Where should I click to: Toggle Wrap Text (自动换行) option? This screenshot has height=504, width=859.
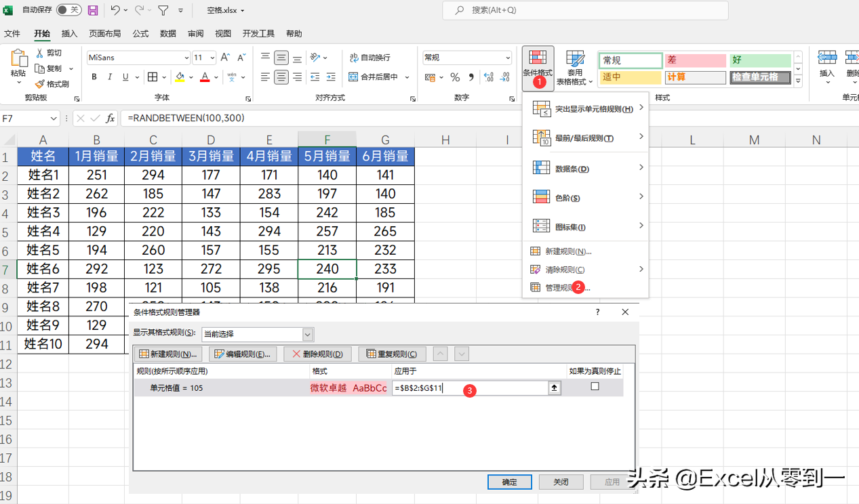pyautogui.click(x=353, y=58)
